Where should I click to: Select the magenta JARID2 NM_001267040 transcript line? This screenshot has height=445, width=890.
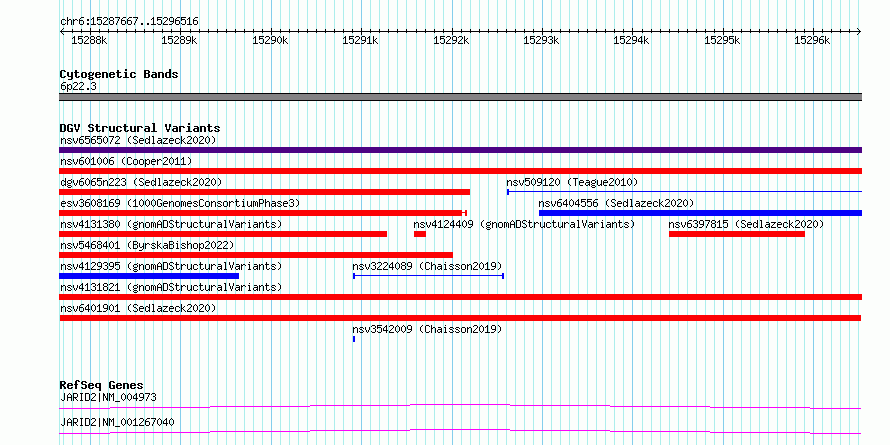[460, 431]
